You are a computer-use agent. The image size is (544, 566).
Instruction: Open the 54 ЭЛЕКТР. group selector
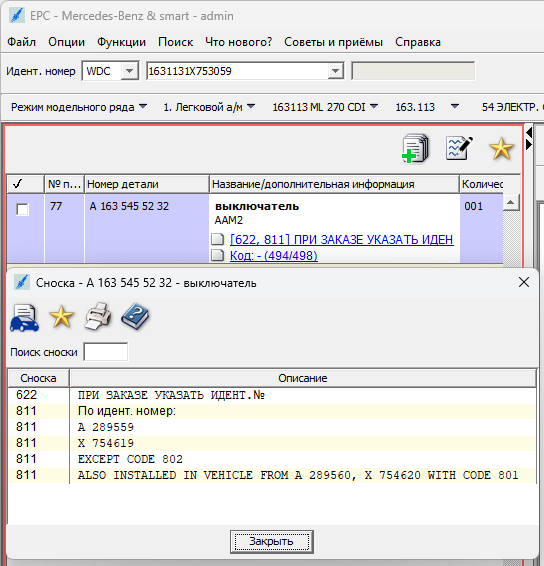512,107
